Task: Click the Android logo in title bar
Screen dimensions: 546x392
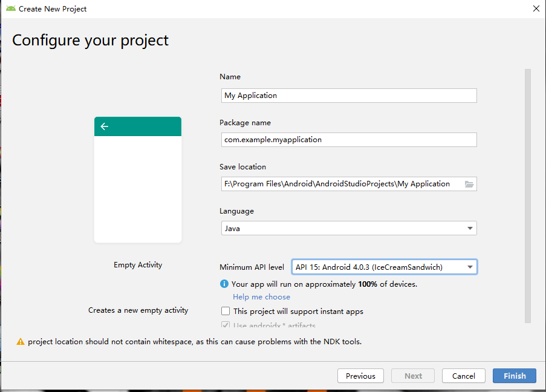Action: coord(11,9)
